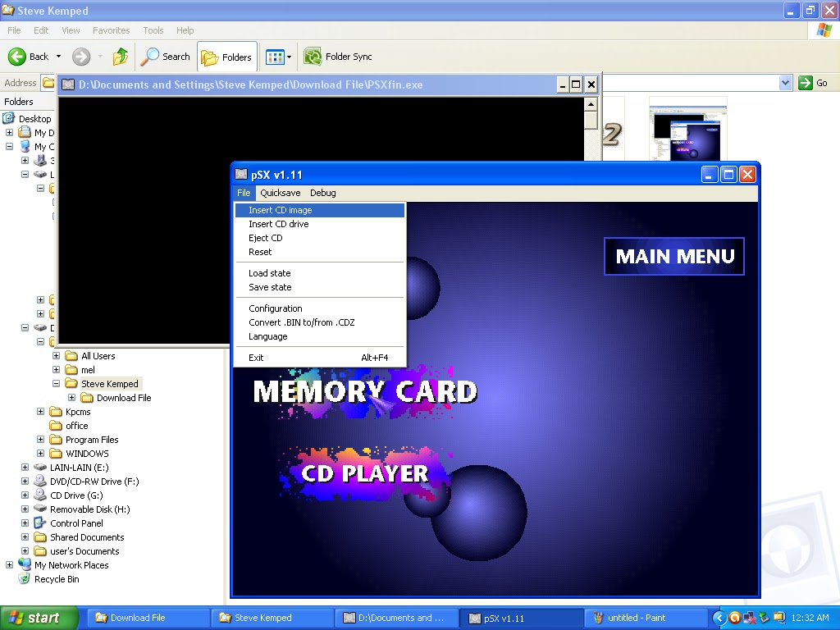Click the Control Panel icon in tree
The image size is (840, 630).
coord(40,523)
